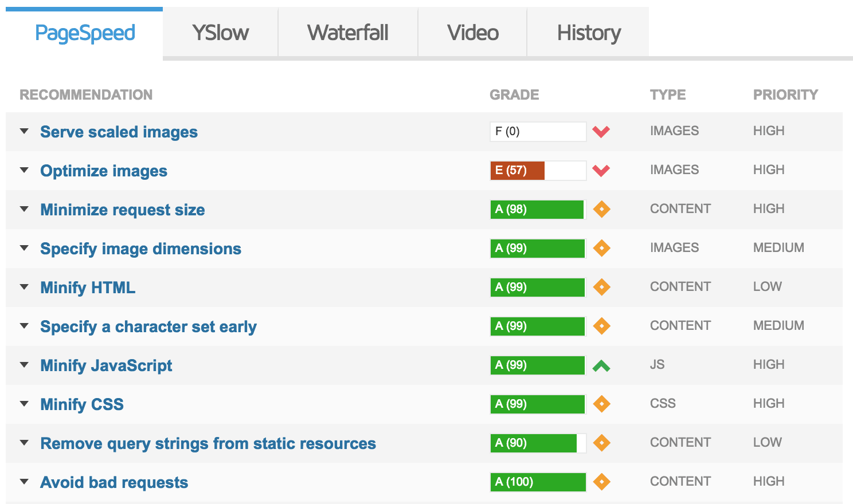Image resolution: width=853 pixels, height=504 pixels.
Task: Click the A (99) grade bar for Minify HTML
Action: (538, 287)
